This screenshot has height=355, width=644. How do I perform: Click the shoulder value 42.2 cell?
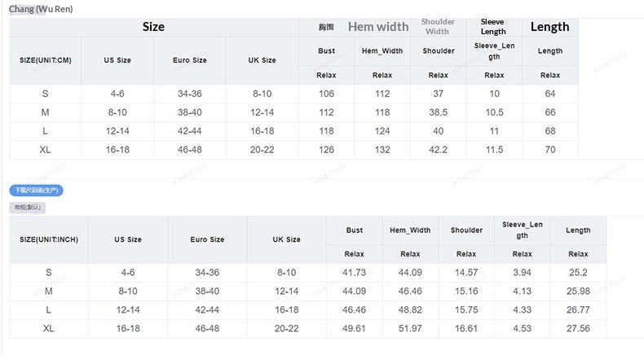tap(438, 150)
